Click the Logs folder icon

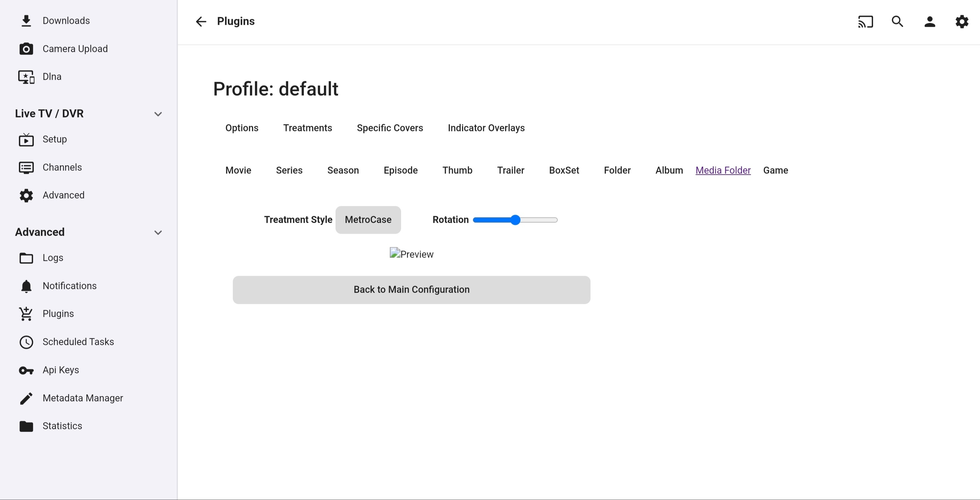point(26,258)
